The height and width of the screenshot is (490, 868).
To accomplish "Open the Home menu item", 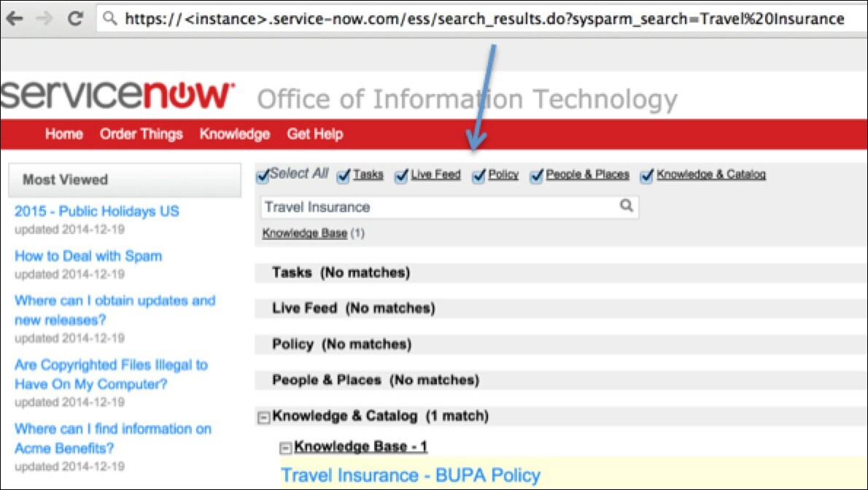I will [x=64, y=134].
